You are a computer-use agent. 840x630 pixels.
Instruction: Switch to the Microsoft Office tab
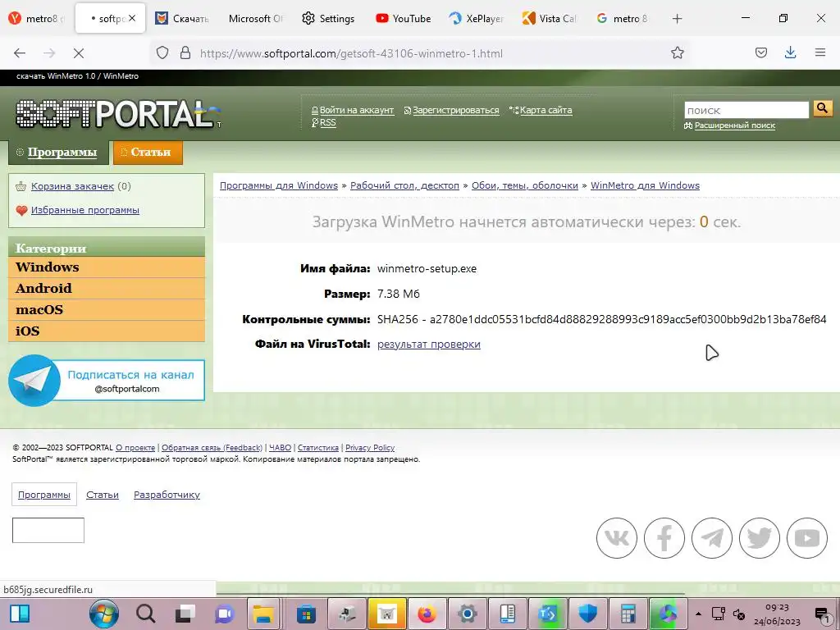[255, 19]
